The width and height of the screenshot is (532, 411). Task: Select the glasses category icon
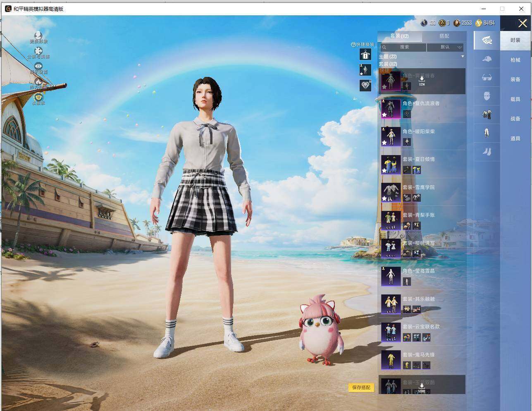click(x=487, y=77)
